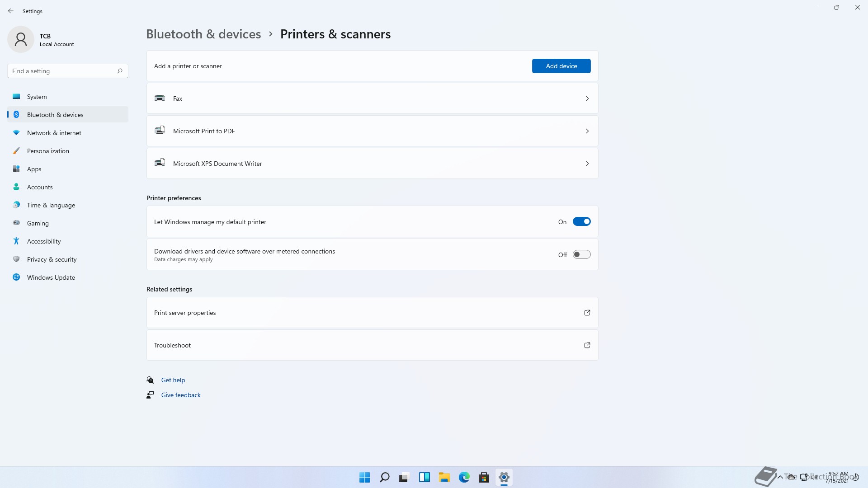Image resolution: width=868 pixels, height=488 pixels.
Task: Open external link icon for Print server properties
Action: 587,313
